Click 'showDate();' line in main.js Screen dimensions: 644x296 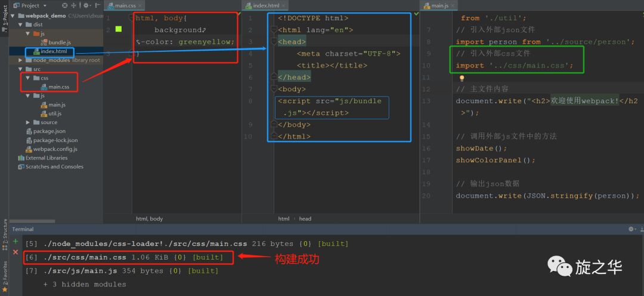tap(481, 149)
